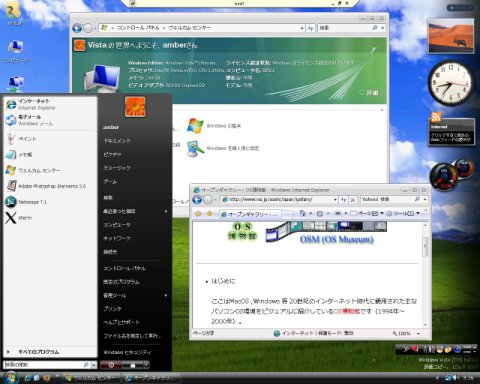This screenshot has width=480, height=384.
Task: Open Yahoo search provider dropdown arrow
Action: pyautogui.click(x=425, y=199)
